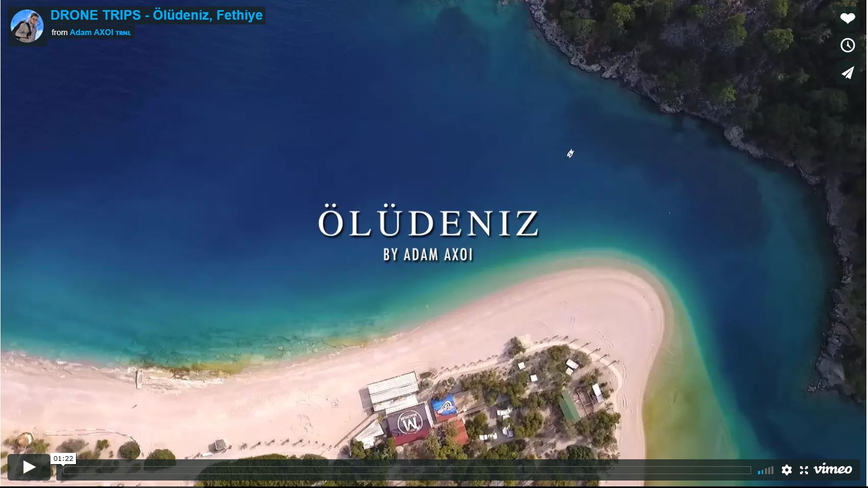Screen dimensions: 868x488
Task: Start playback with the play button
Action: pos(29,467)
